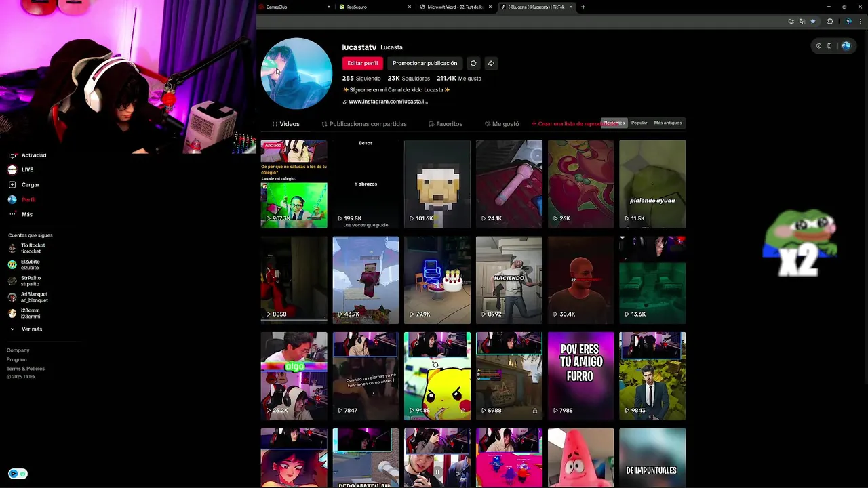This screenshot has width=868, height=488.
Task: Click the lucastatv profile picture
Action: click(x=296, y=73)
